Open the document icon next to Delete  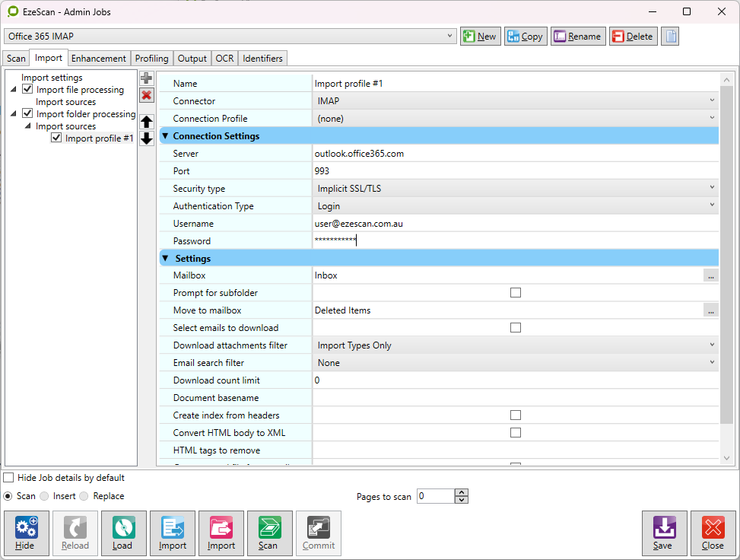click(669, 37)
